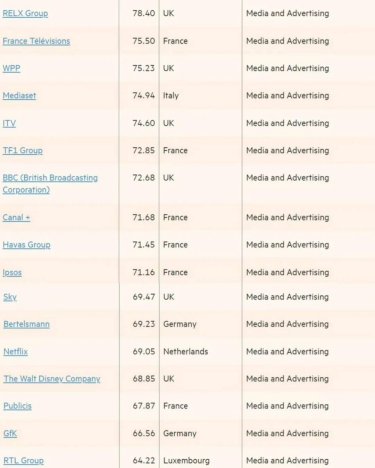
Task: Open the RELX Group link
Action: (x=25, y=13)
